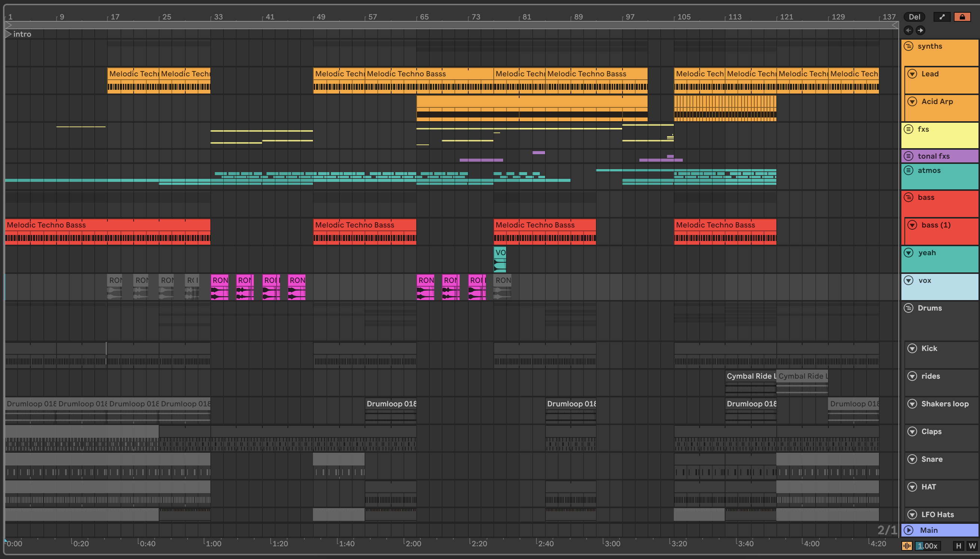Collapse the fxs group track

coord(909,129)
